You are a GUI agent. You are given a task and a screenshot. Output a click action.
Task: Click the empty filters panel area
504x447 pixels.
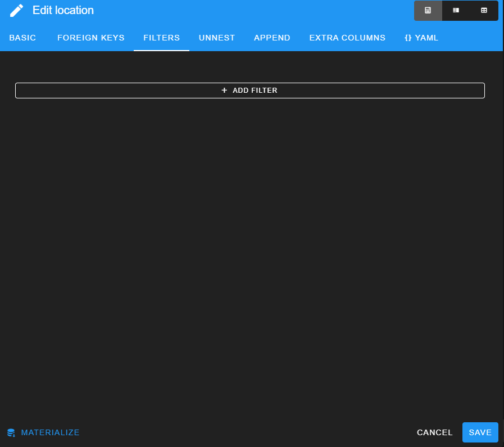click(252, 253)
